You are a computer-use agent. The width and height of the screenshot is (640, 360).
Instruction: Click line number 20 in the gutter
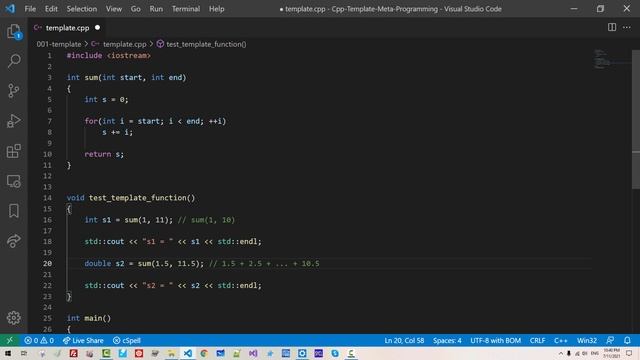pyautogui.click(x=47, y=264)
